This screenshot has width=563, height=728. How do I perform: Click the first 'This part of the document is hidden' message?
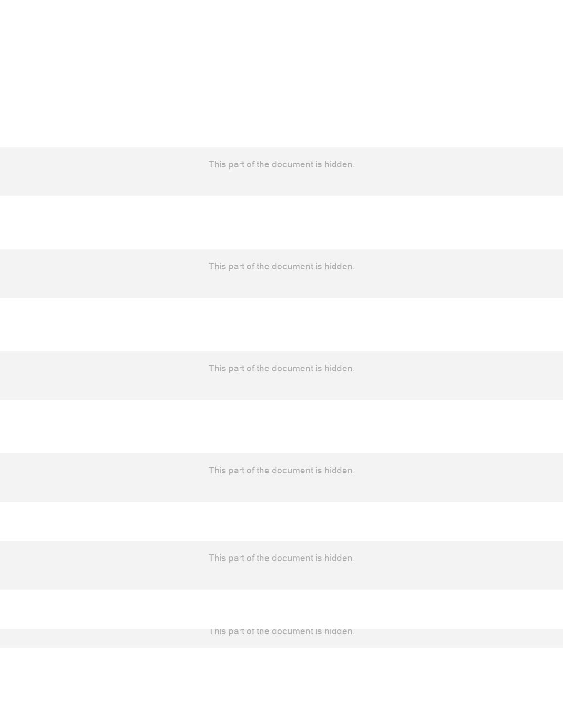tap(281, 164)
